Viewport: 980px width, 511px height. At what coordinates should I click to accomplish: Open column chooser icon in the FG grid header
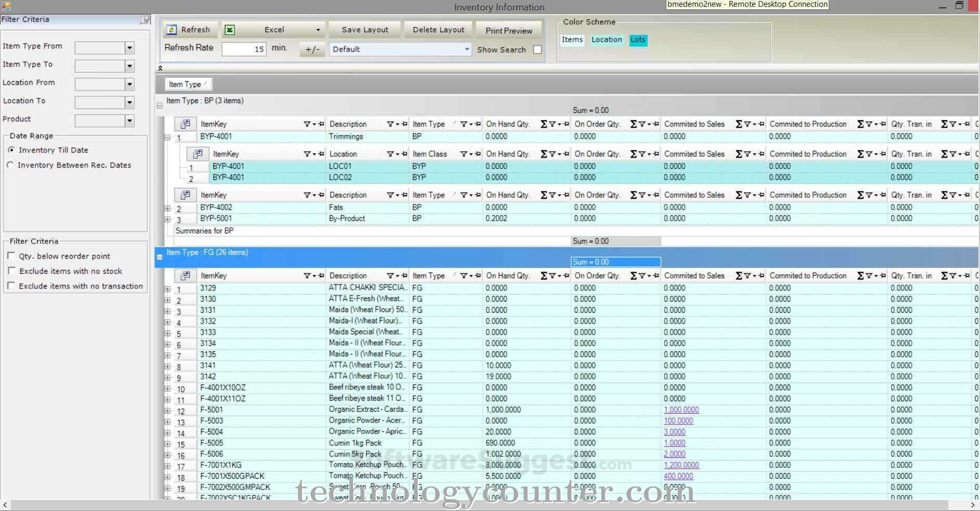point(185,275)
